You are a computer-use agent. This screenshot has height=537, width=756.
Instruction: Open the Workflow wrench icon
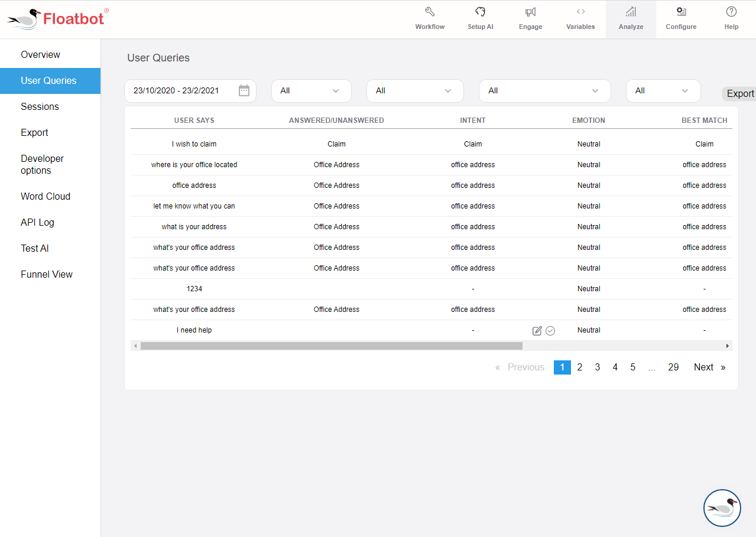tap(430, 12)
